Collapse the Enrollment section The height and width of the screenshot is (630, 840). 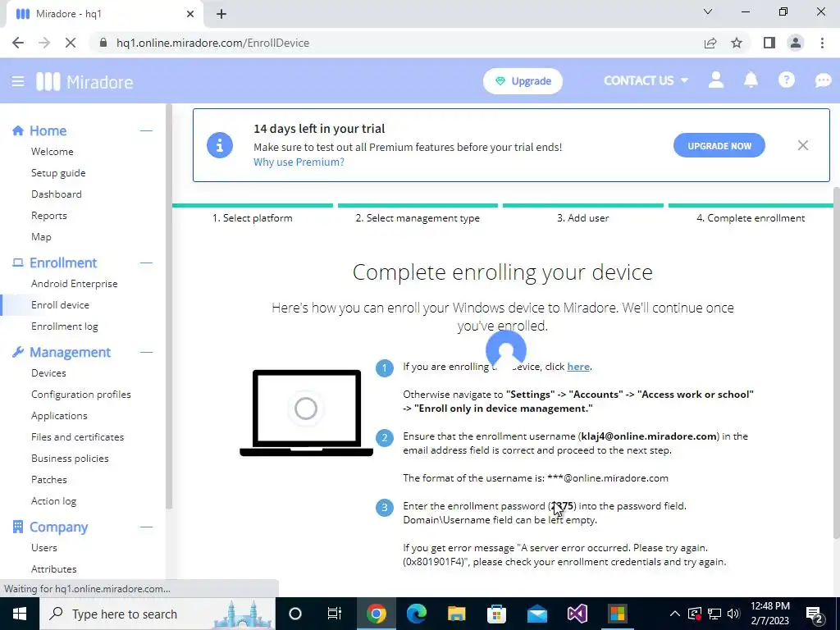coord(146,262)
